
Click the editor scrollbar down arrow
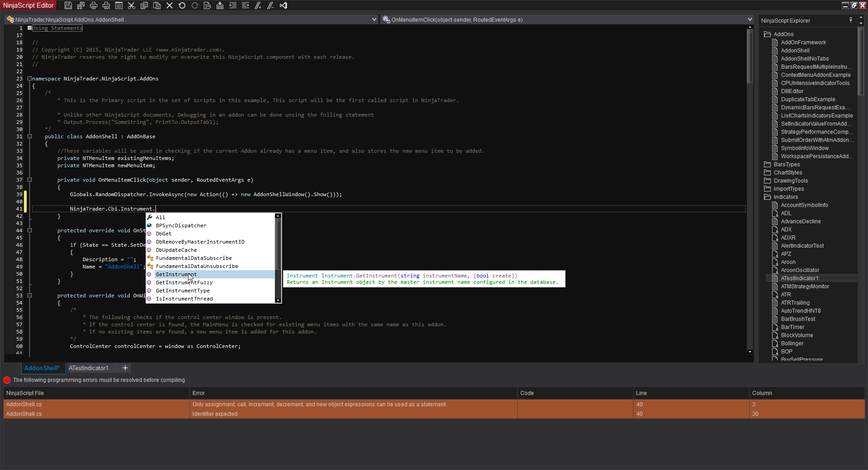pos(750,352)
